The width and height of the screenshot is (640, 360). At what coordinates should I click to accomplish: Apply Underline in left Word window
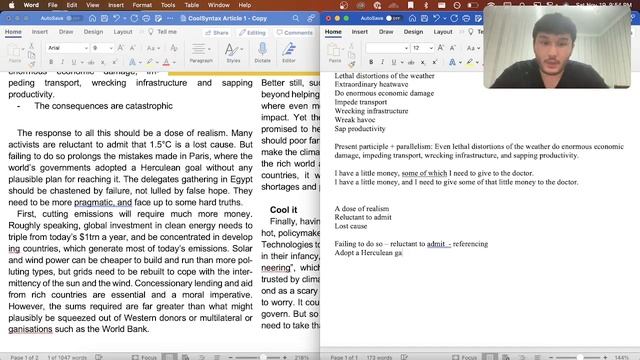pyautogui.click(x=73, y=62)
